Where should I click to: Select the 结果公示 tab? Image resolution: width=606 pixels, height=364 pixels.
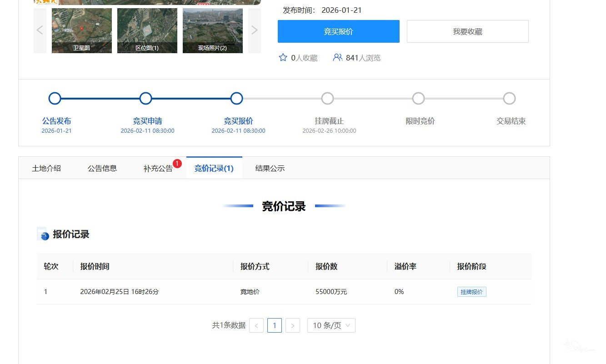tap(270, 168)
